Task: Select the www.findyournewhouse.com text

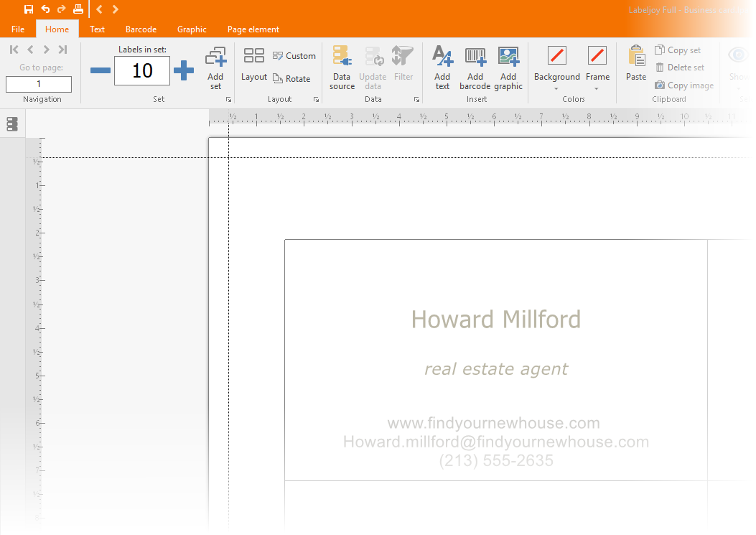Action: coord(494,423)
